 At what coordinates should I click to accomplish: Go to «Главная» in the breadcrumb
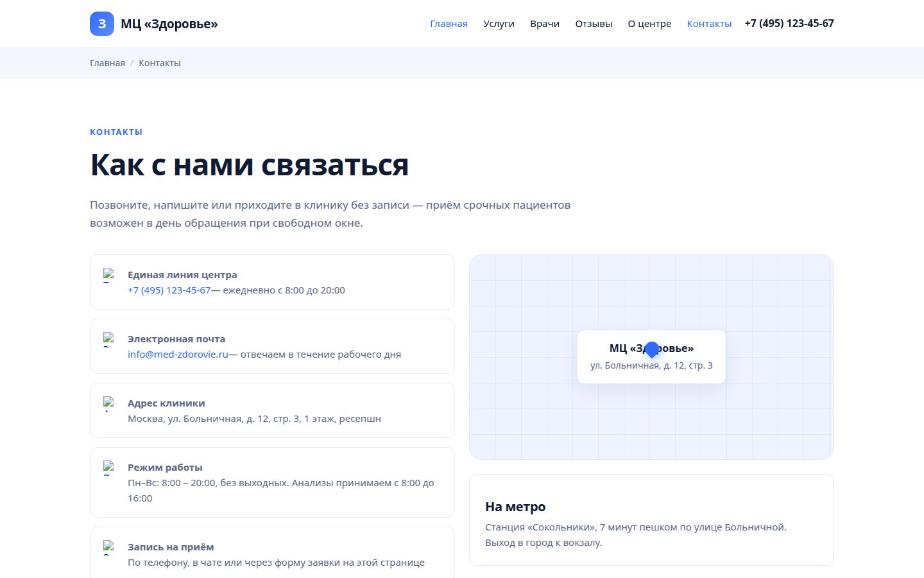pyautogui.click(x=107, y=63)
